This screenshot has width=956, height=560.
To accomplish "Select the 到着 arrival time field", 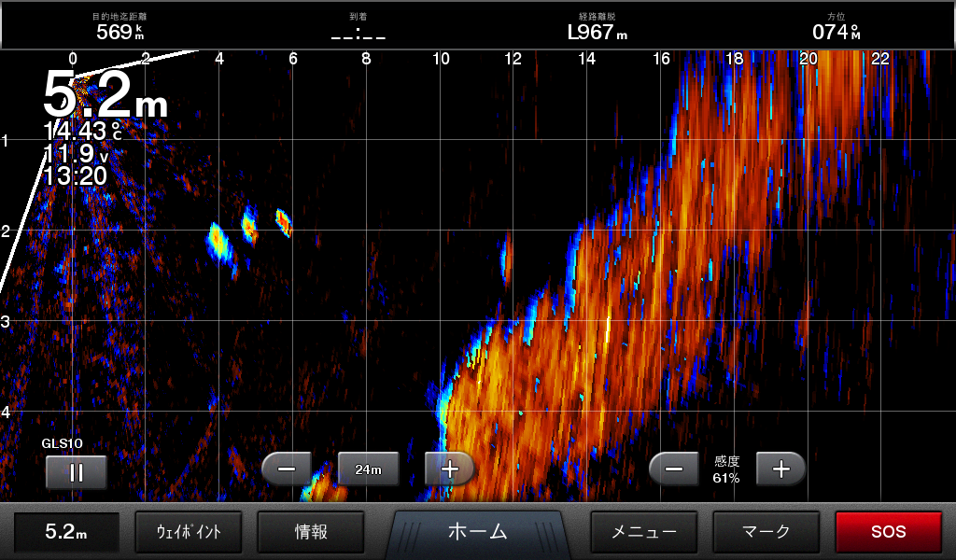I will click(x=358, y=26).
